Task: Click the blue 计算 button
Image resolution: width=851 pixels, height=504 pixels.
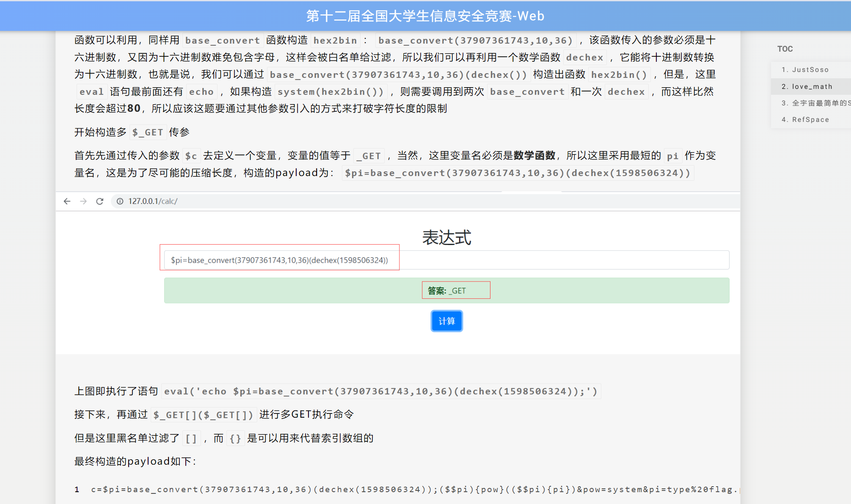Action: click(446, 321)
